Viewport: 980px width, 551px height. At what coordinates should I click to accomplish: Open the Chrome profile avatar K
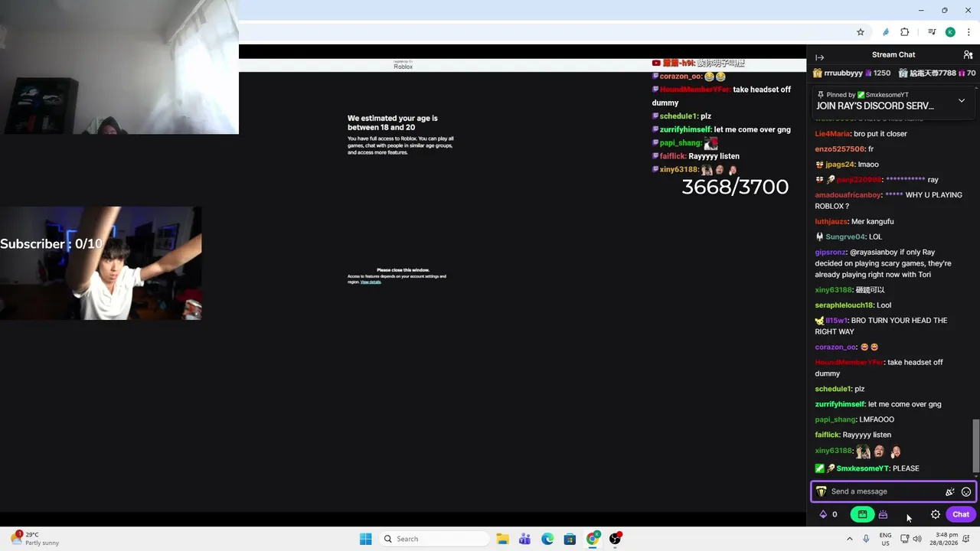[x=950, y=32]
